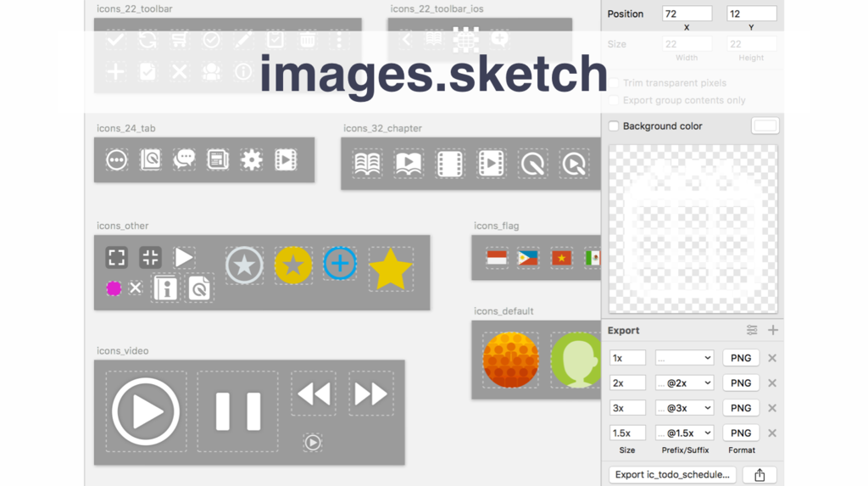Enable the Background color checkbox
The width and height of the screenshot is (868, 486).
614,126
